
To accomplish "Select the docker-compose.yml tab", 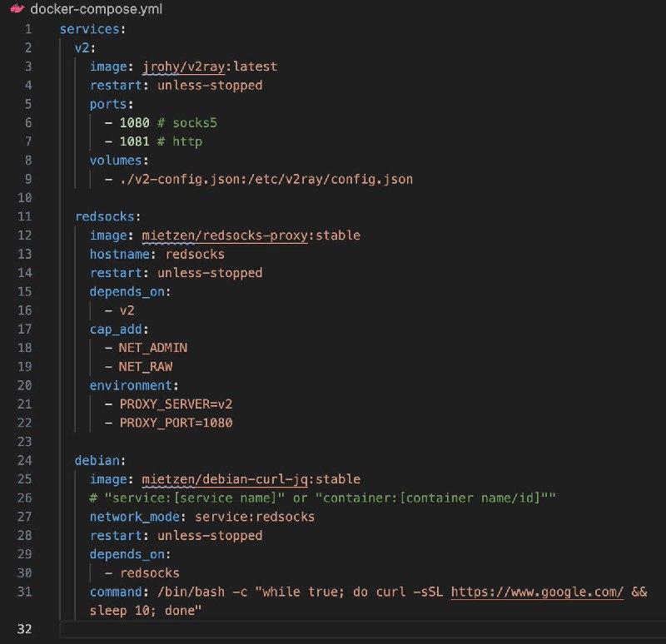I will coord(84,10).
